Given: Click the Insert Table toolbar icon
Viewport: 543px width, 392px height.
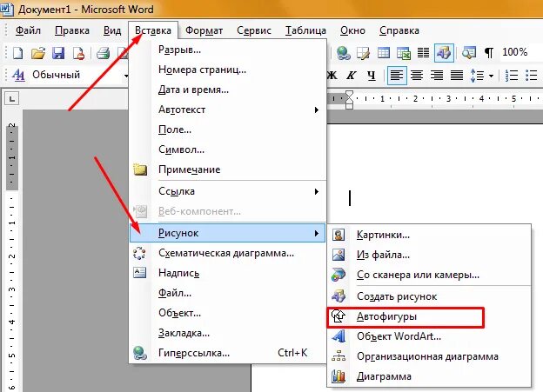Looking at the screenshot, I should [384, 53].
